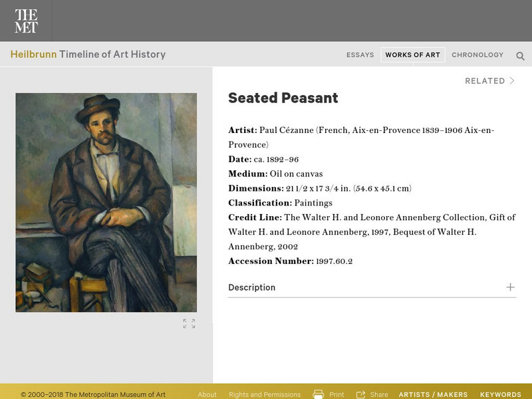Open Keywords footer menu
The image size is (532, 399).
(x=500, y=394)
